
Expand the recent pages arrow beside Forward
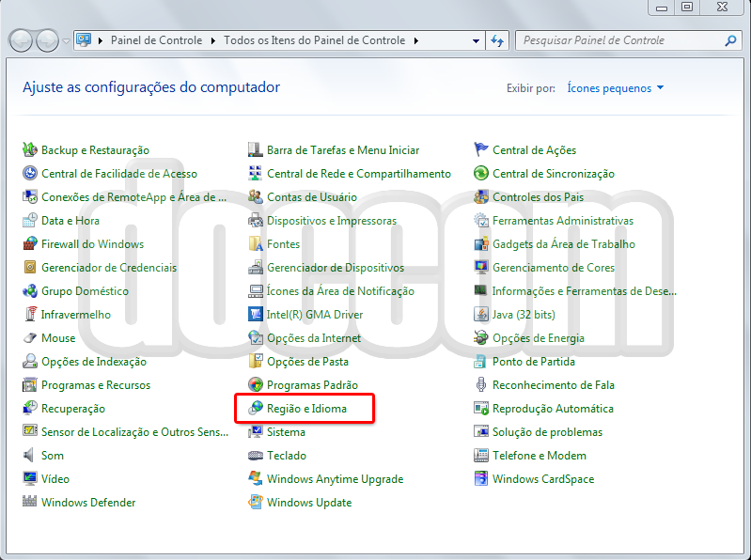pyautogui.click(x=66, y=40)
